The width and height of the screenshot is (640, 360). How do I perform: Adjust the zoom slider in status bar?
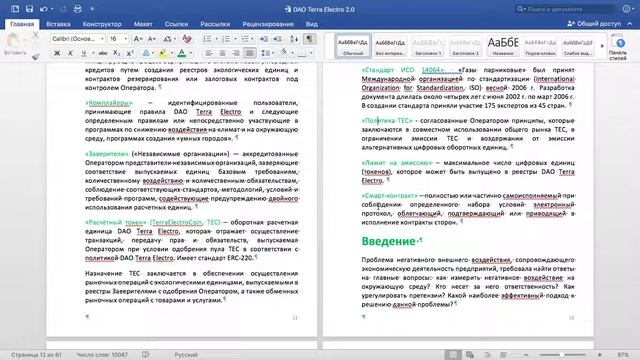[x=562, y=355]
